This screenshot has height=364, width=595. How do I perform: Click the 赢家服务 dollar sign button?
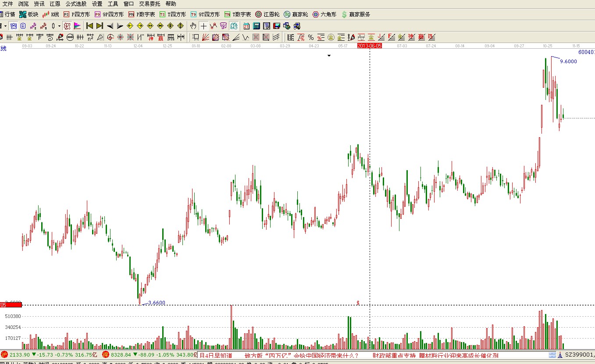click(x=355, y=14)
